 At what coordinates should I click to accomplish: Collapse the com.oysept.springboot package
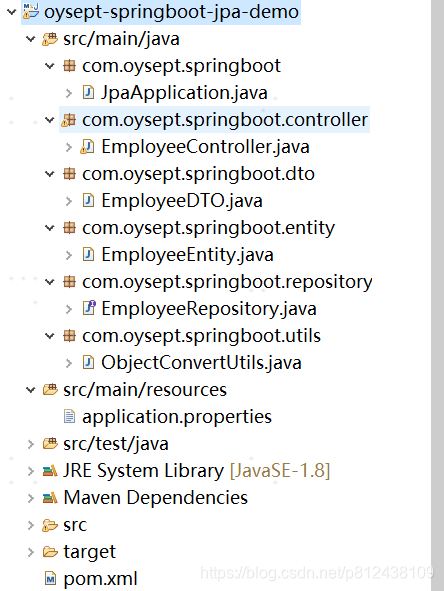pyautogui.click(x=49, y=66)
